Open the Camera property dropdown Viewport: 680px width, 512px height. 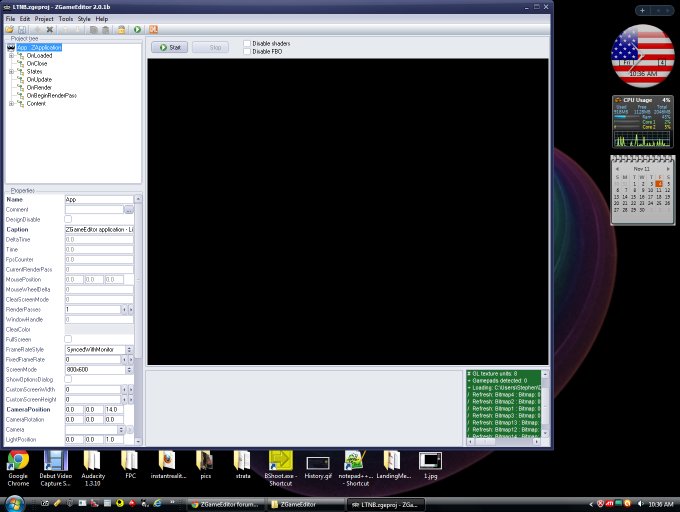tap(121, 430)
